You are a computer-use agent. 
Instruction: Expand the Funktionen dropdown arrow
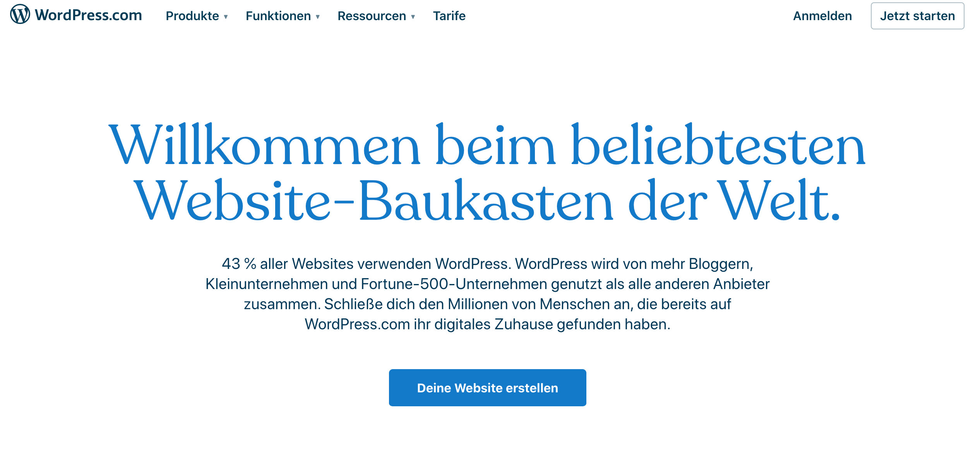click(x=317, y=17)
